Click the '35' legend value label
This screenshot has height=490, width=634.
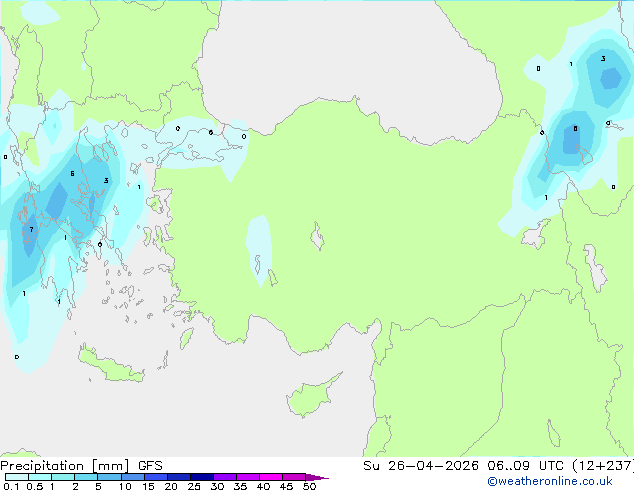coord(240,486)
